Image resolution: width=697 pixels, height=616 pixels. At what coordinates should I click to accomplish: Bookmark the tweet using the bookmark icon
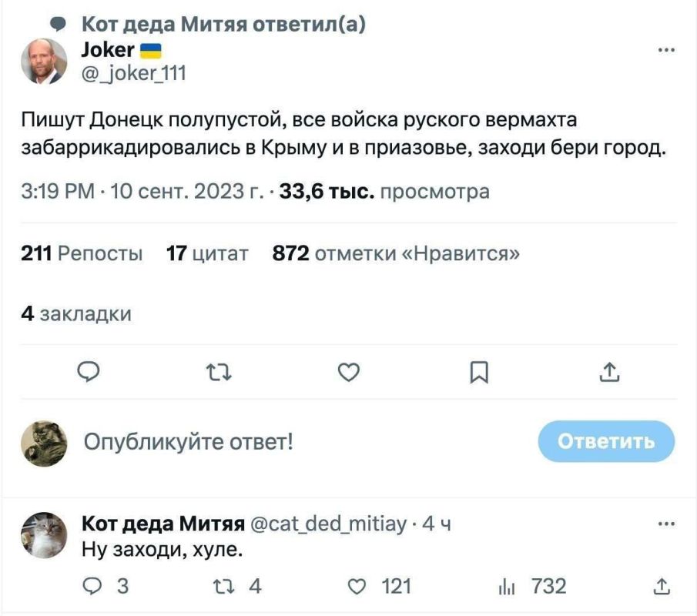(x=479, y=373)
